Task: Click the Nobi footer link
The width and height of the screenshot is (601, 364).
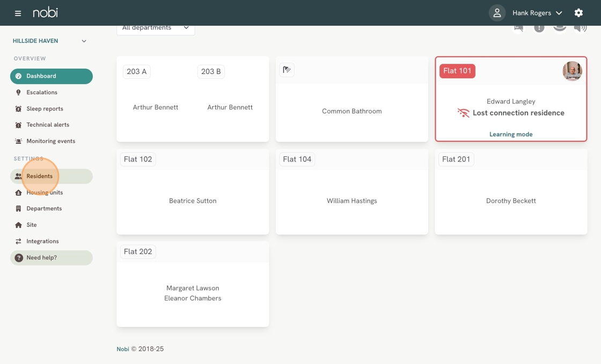Action: pyautogui.click(x=123, y=349)
